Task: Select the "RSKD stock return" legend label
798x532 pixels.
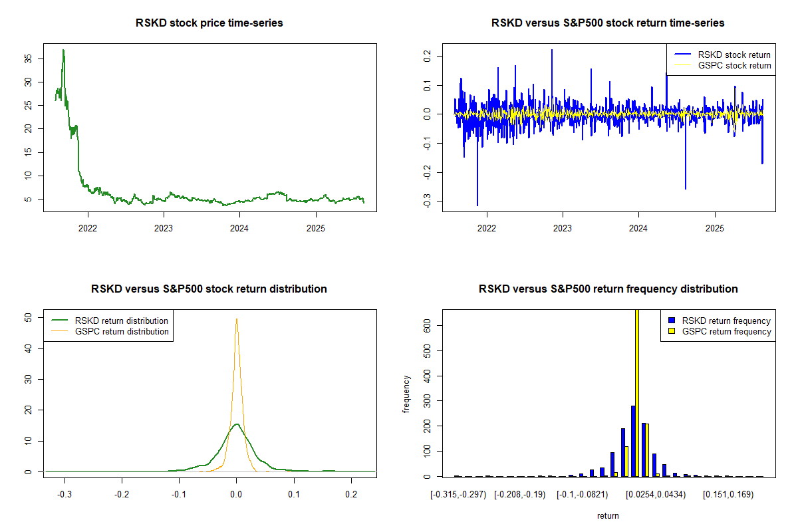Action: tap(734, 55)
